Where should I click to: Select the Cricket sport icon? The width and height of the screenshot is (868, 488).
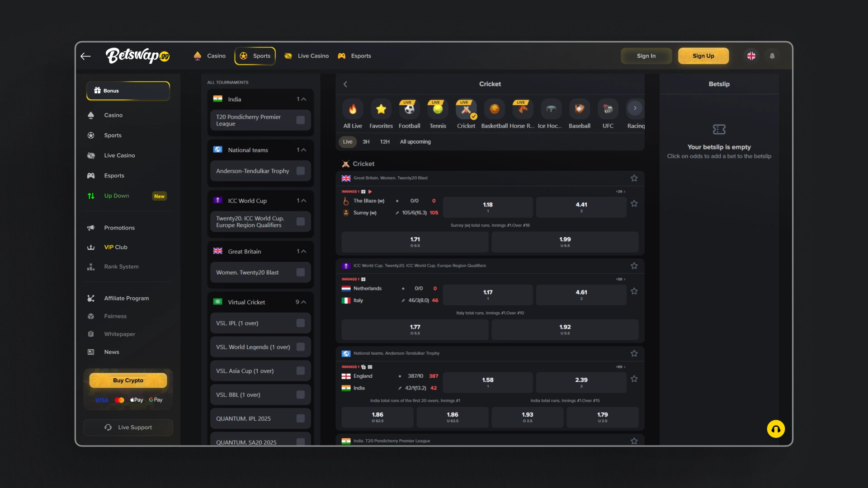(466, 109)
